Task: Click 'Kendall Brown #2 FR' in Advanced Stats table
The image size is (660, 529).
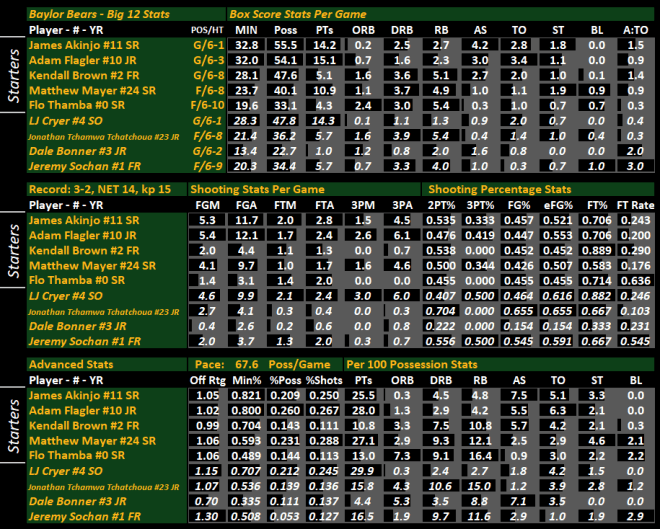Action: point(84,426)
